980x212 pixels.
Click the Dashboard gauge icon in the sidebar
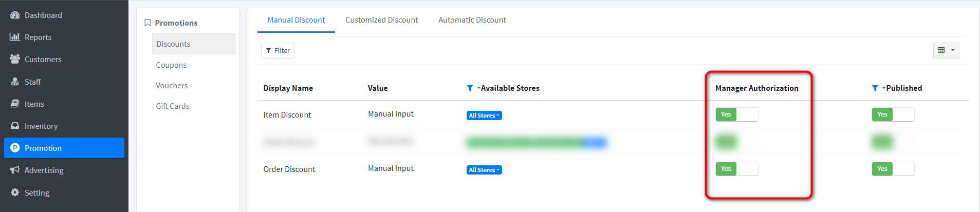pyautogui.click(x=15, y=15)
